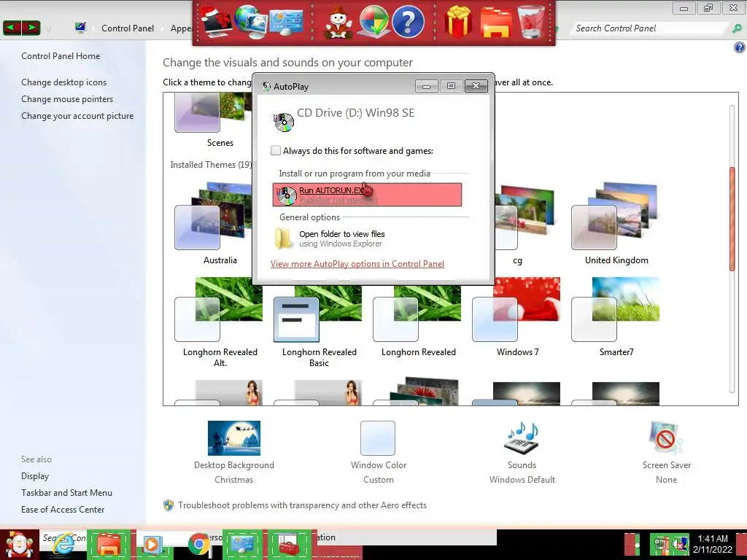Click the Control Panel breadcrumb
747x560 pixels.
point(128,28)
